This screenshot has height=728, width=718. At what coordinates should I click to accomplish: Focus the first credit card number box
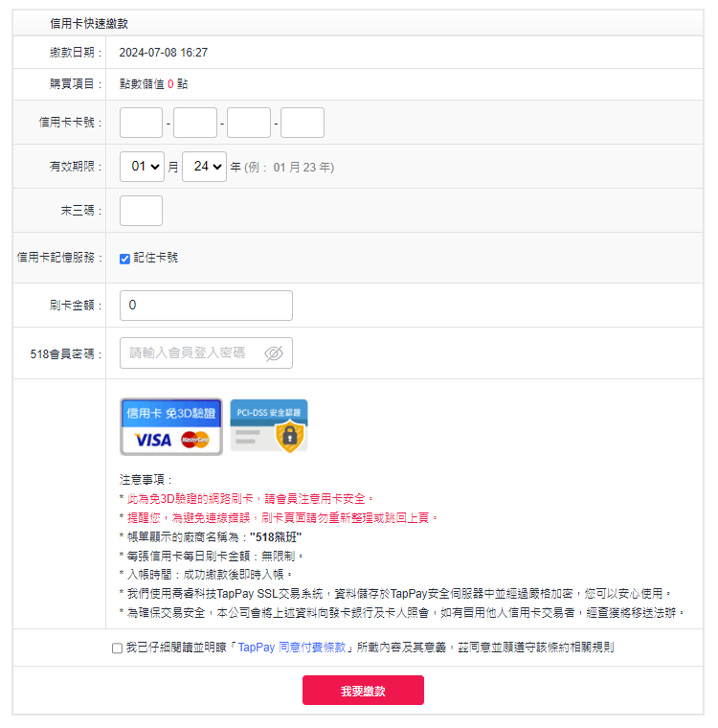coord(141,123)
